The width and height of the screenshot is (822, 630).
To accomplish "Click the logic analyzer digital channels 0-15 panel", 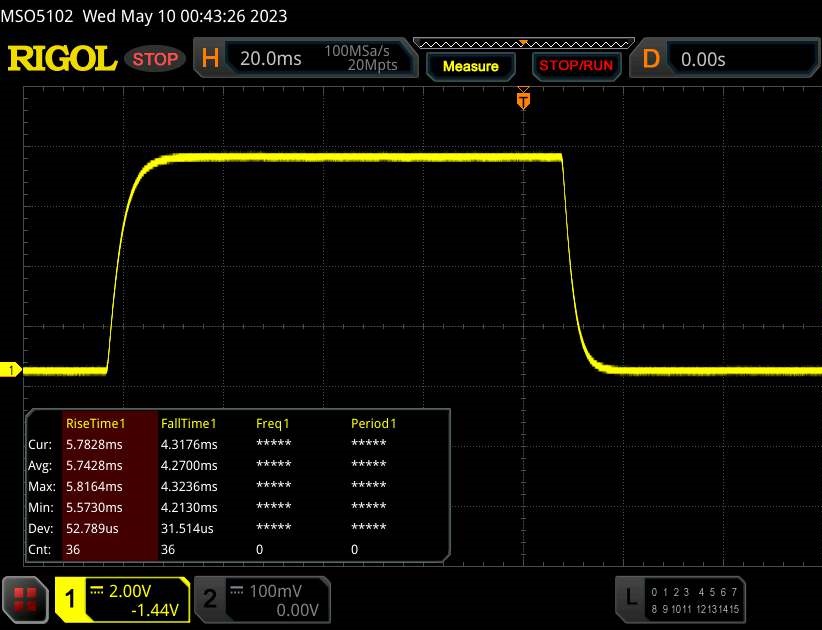I will 695,601.
